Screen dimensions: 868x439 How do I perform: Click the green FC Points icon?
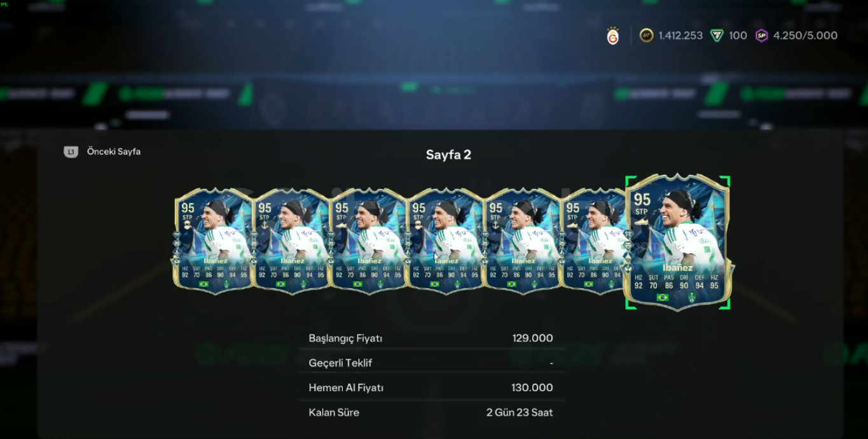pos(717,36)
